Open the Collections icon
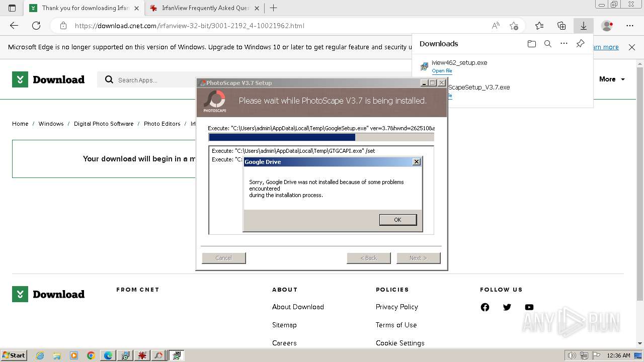 (561, 26)
